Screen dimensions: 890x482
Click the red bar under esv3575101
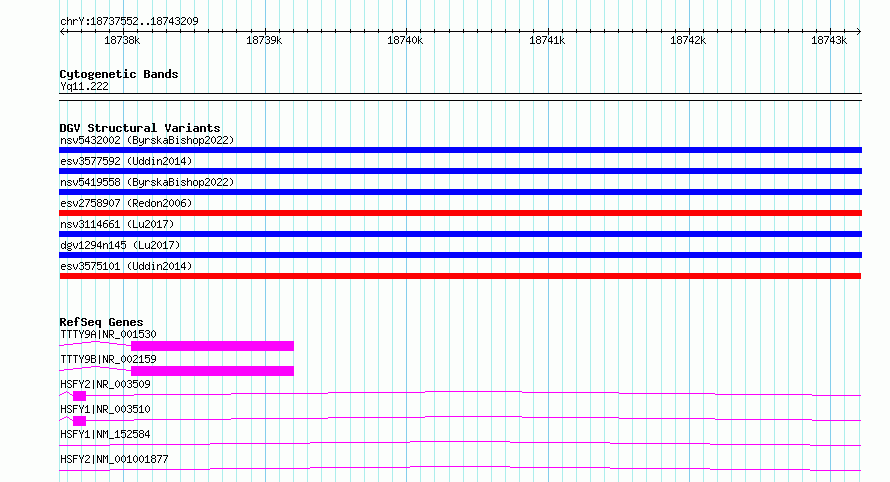point(460,276)
